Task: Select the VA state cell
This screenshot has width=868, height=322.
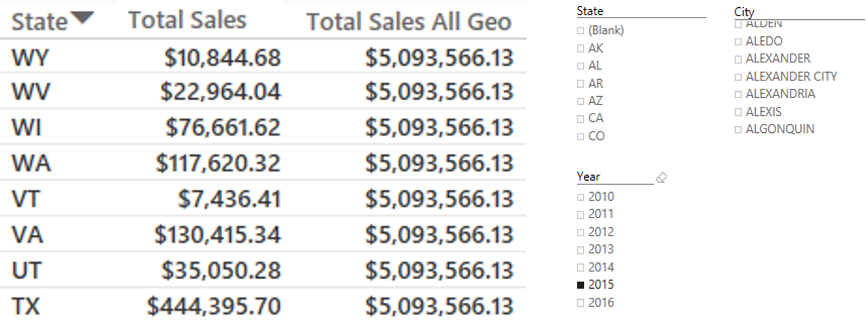Action: click(27, 234)
